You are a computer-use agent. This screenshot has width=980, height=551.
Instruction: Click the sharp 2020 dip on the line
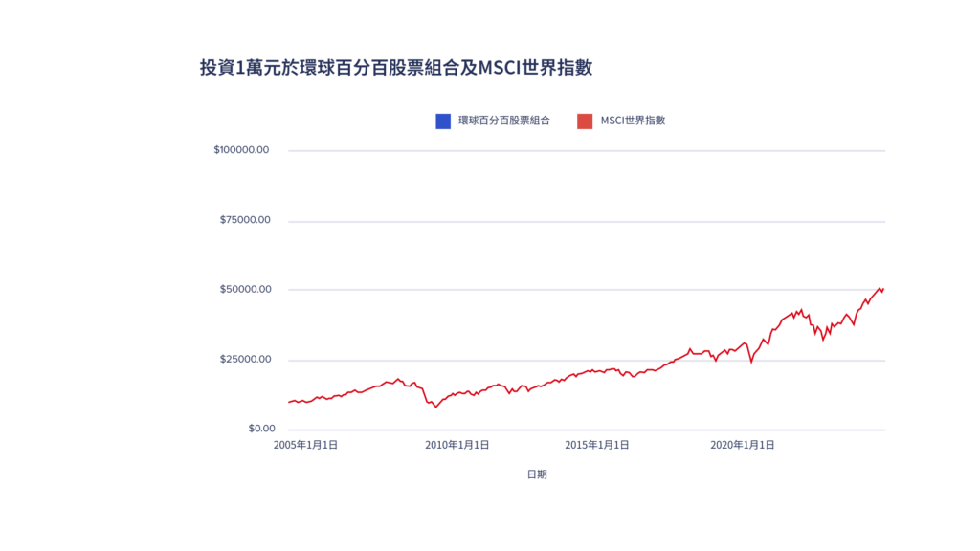[x=751, y=362]
